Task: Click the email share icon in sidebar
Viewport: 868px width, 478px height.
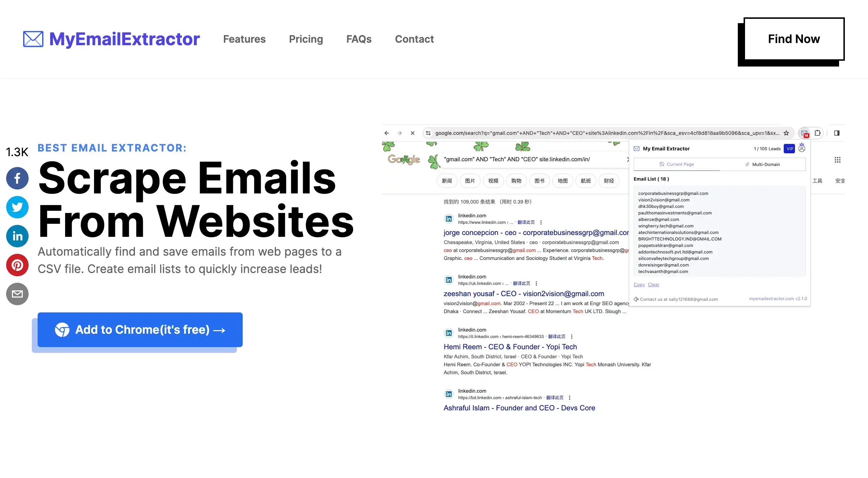Action: tap(17, 293)
